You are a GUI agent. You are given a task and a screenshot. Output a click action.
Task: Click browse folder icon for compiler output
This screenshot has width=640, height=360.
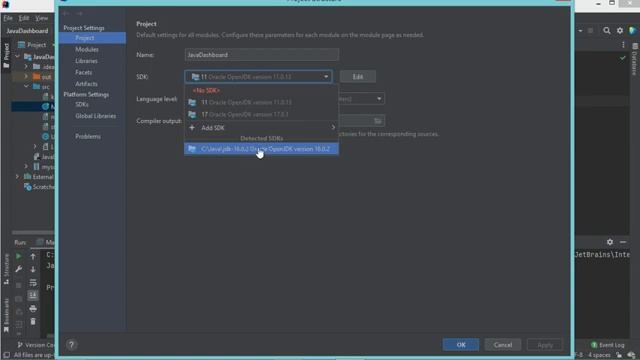click(x=378, y=121)
